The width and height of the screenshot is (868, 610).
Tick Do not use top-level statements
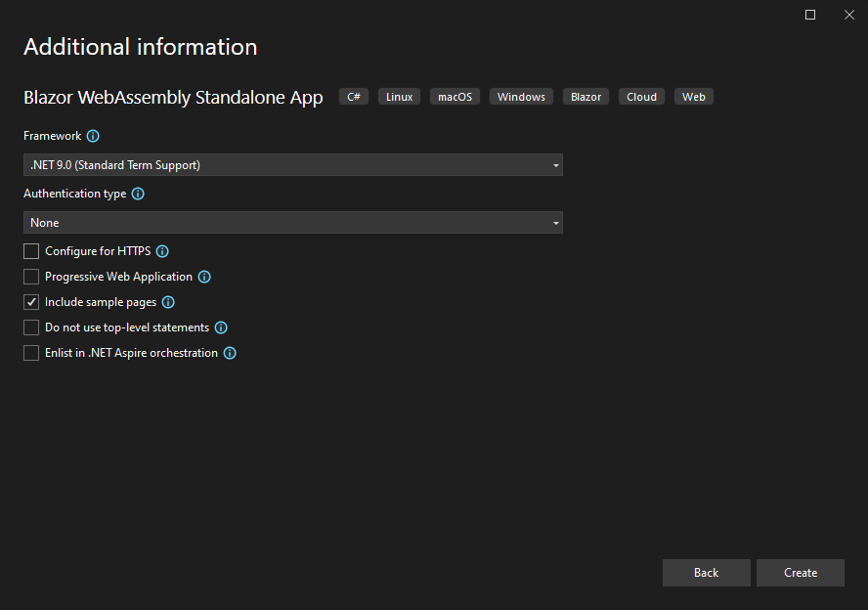click(31, 327)
